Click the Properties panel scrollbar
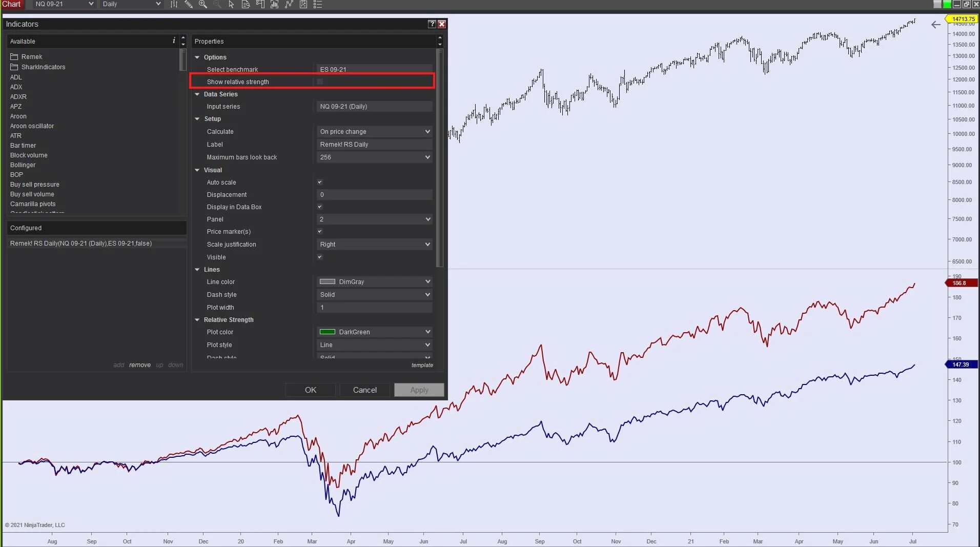 (440, 159)
